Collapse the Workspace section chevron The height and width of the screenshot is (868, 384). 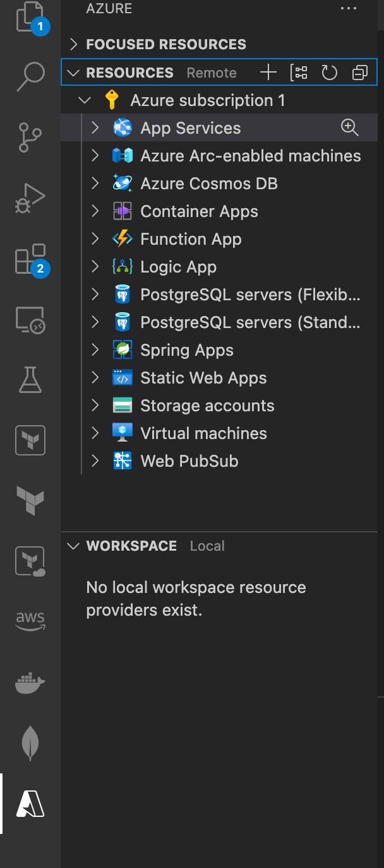[x=73, y=546]
